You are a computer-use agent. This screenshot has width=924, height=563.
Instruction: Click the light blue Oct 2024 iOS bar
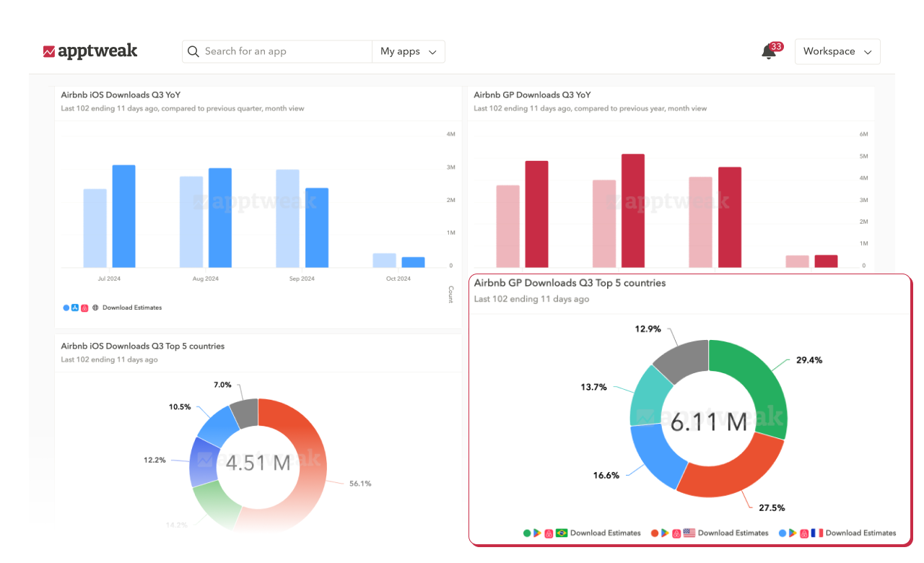click(385, 261)
